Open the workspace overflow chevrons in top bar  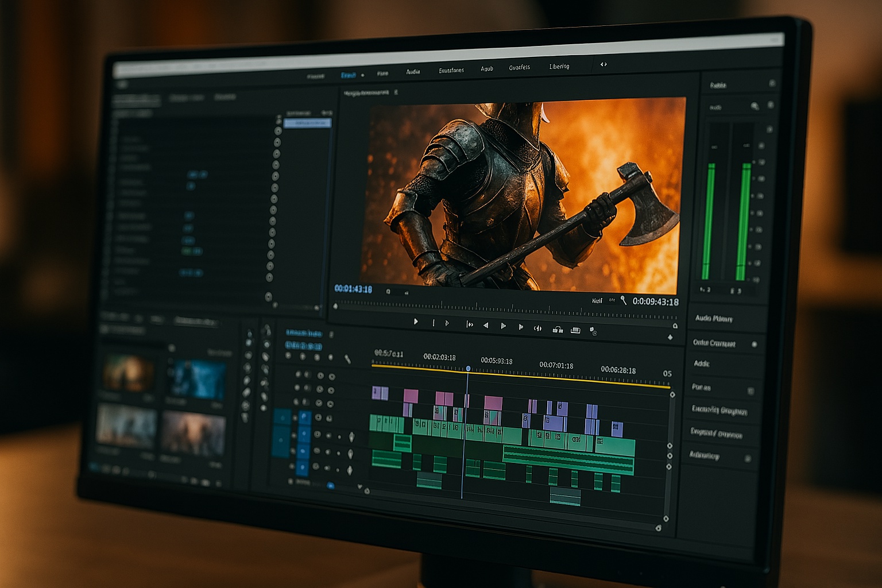tap(604, 65)
